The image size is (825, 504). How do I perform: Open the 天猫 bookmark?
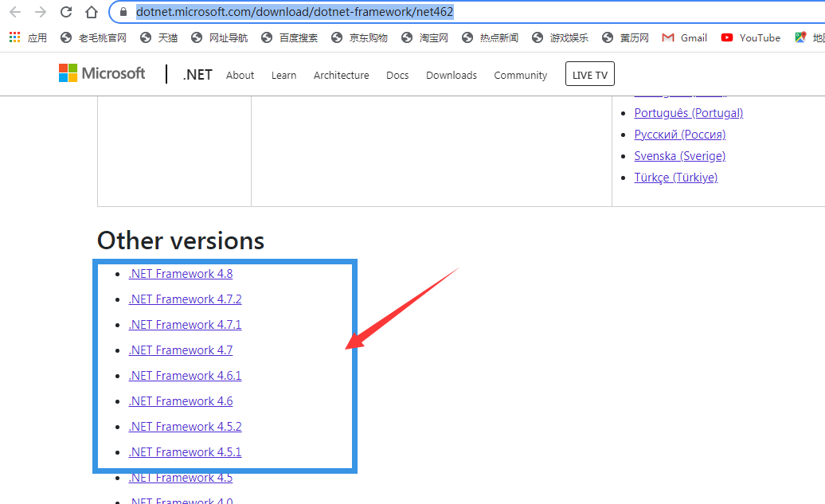pos(159,37)
